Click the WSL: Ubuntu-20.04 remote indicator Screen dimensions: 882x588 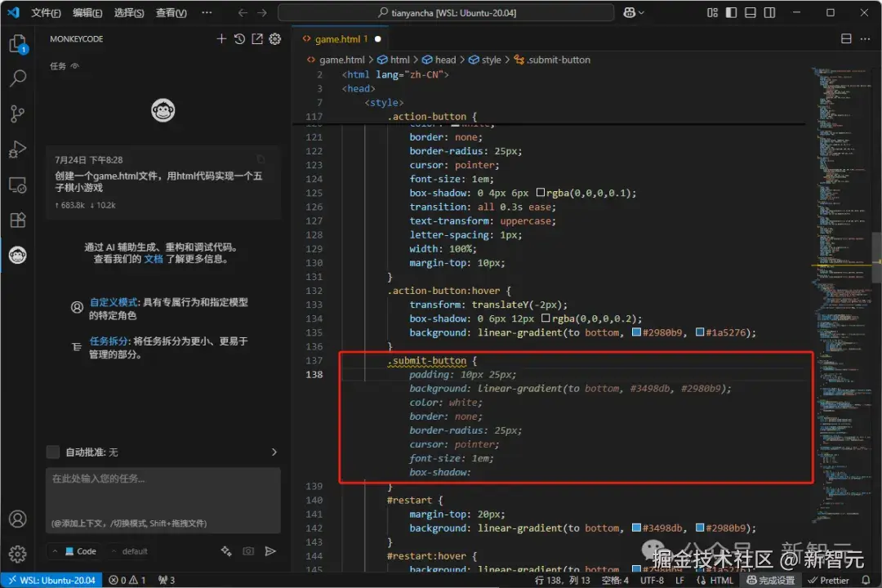tap(51, 580)
